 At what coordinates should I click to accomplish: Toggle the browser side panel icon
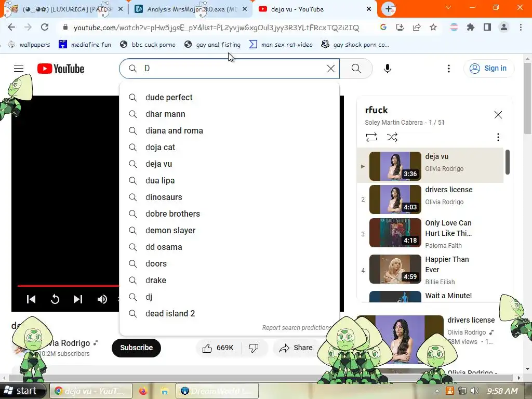tap(487, 28)
